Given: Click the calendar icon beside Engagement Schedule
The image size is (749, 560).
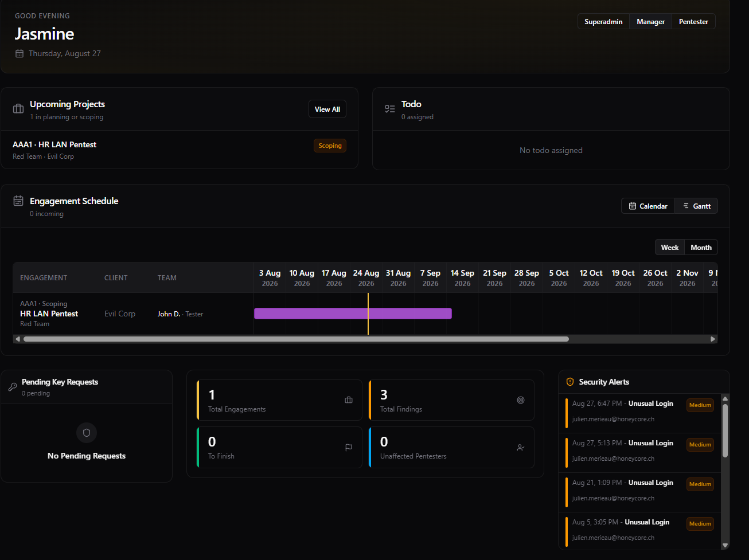Looking at the screenshot, I should [18, 201].
